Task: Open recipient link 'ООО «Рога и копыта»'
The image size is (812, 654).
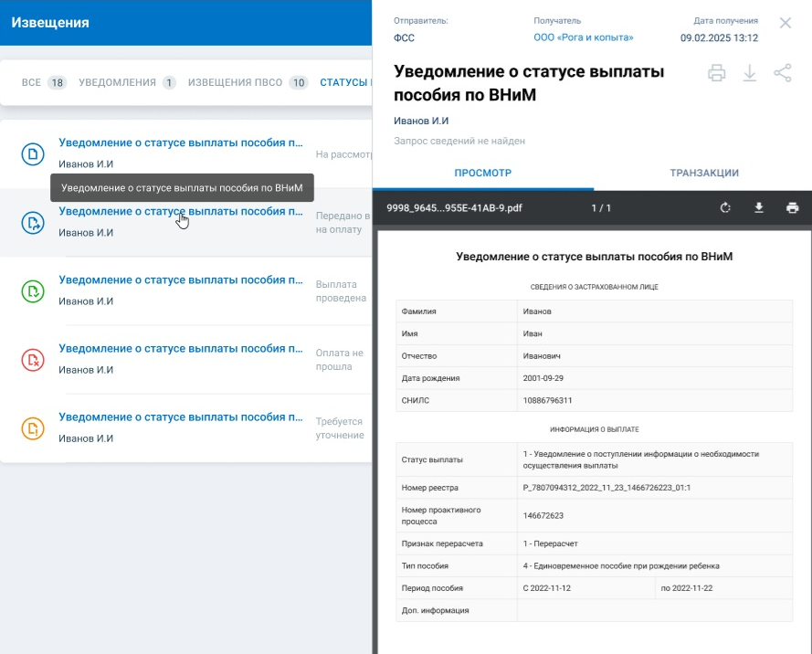Action: pyautogui.click(x=583, y=37)
